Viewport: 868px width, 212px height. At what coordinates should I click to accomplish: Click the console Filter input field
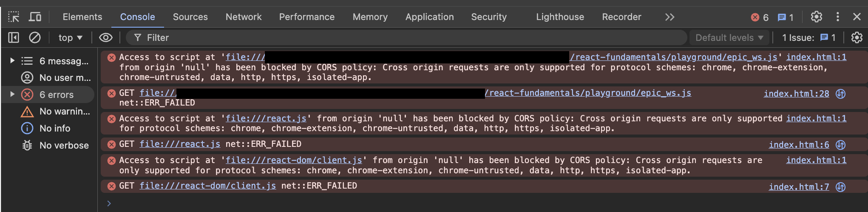pos(408,38)
